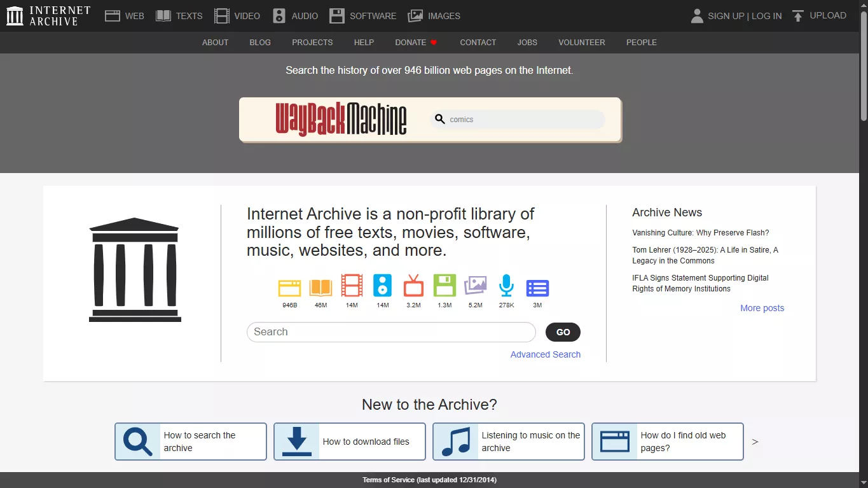This screenshot has width=868, height=488.
Task: Click the VIDEO icon in the top bar
Action: click(221, 15)
